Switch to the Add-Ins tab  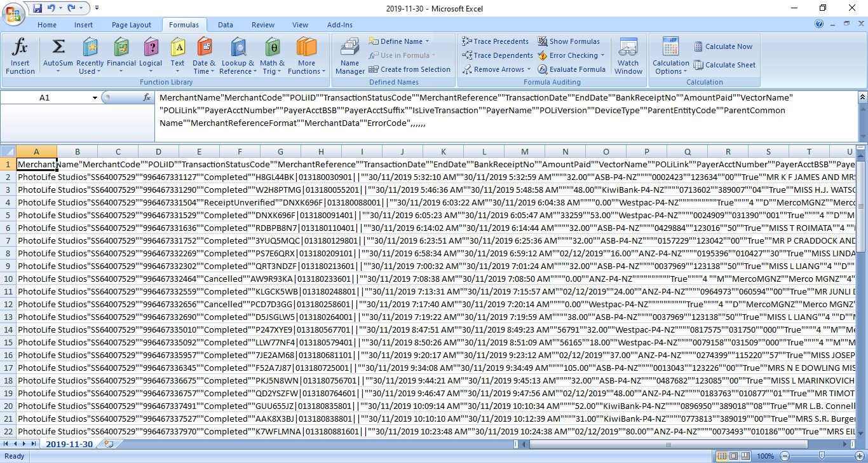(x=340, y=25)
